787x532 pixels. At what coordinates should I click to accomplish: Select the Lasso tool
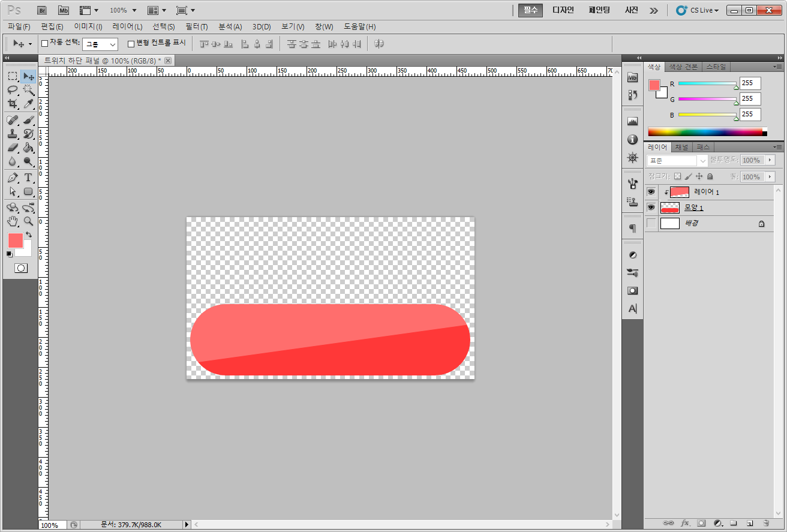point(13,90)
